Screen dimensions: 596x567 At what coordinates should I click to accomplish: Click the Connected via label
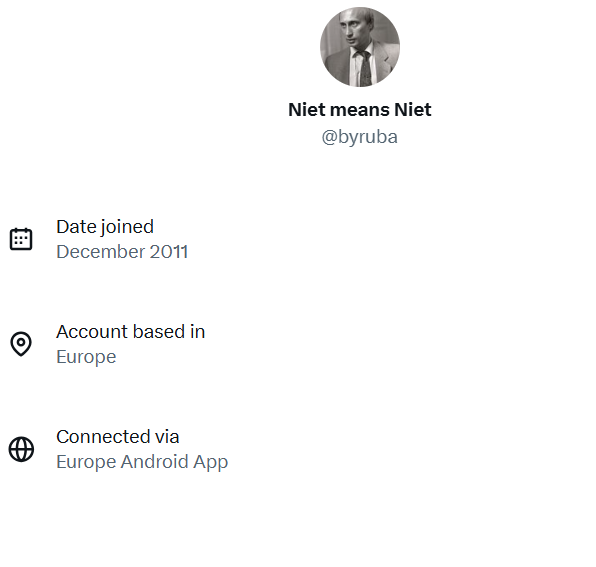click(x=118, y=437)
